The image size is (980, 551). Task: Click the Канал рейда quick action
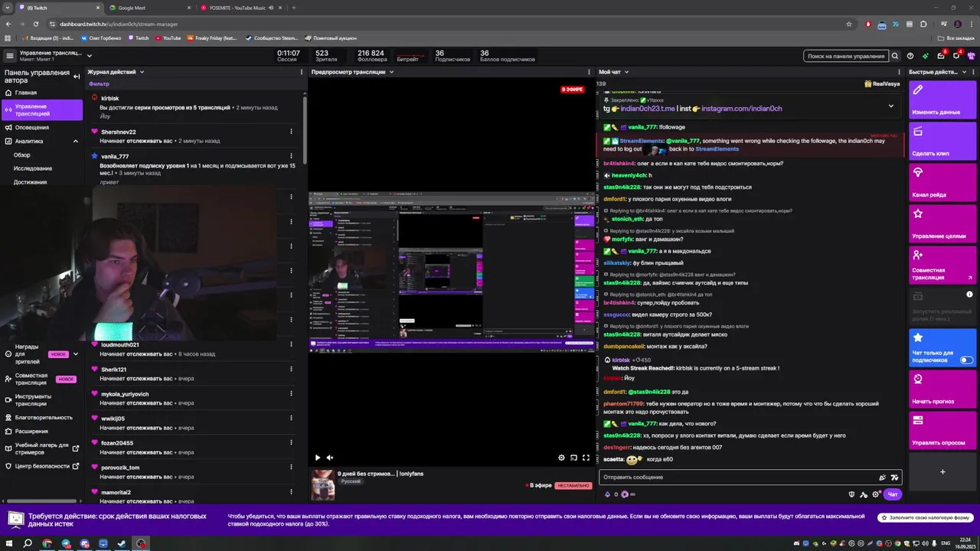click(942, 181)
